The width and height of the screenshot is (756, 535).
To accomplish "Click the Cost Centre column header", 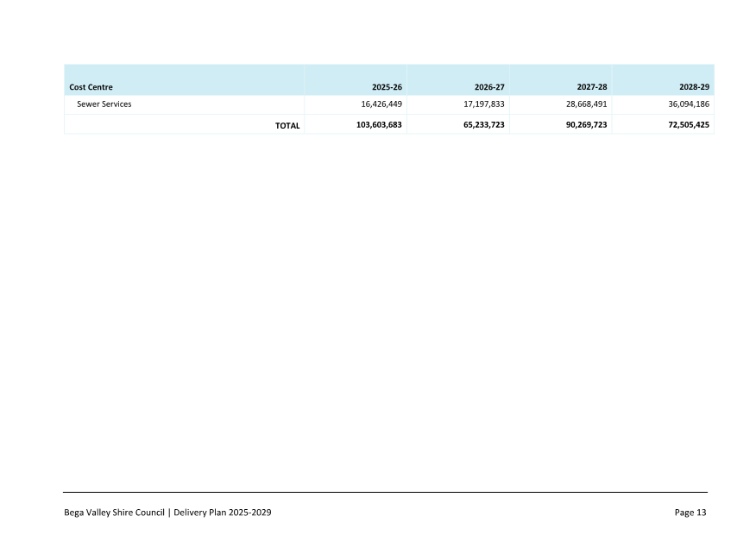I will (x=91, y=87).
